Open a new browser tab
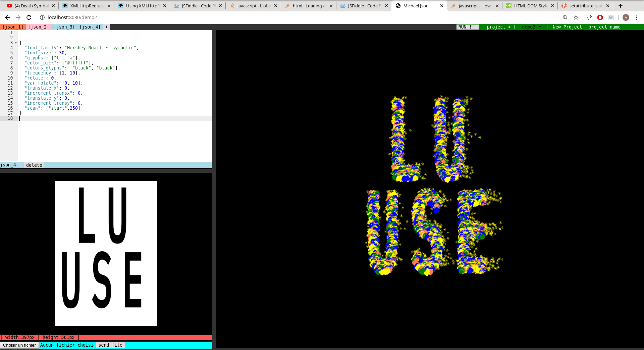Screen dimensions: 644x350 click(621, 6)
